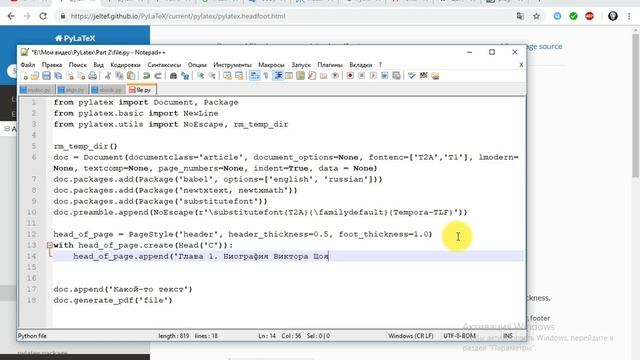
Task: Collapse the fold marker on line 13
Action: coord(49,245)
